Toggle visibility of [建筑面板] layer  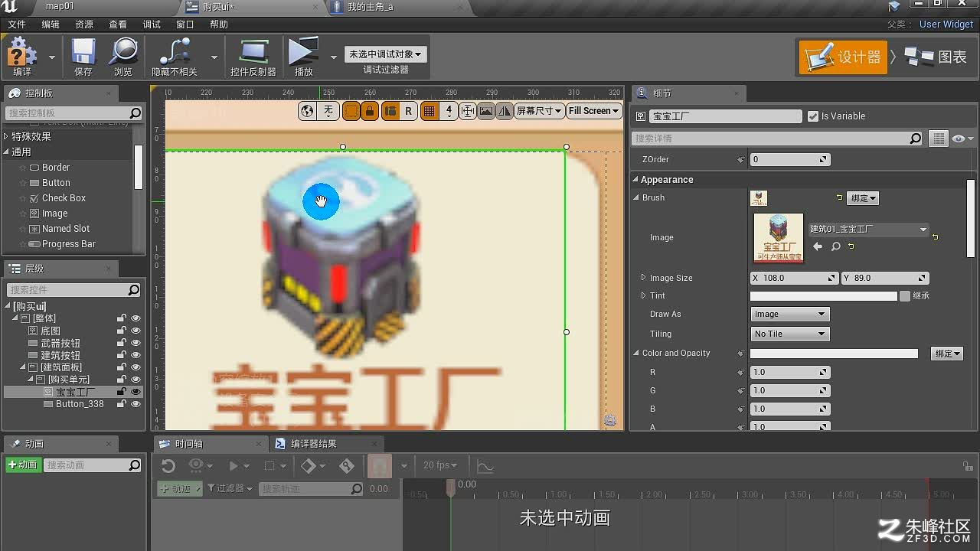[x=136, y=367]
